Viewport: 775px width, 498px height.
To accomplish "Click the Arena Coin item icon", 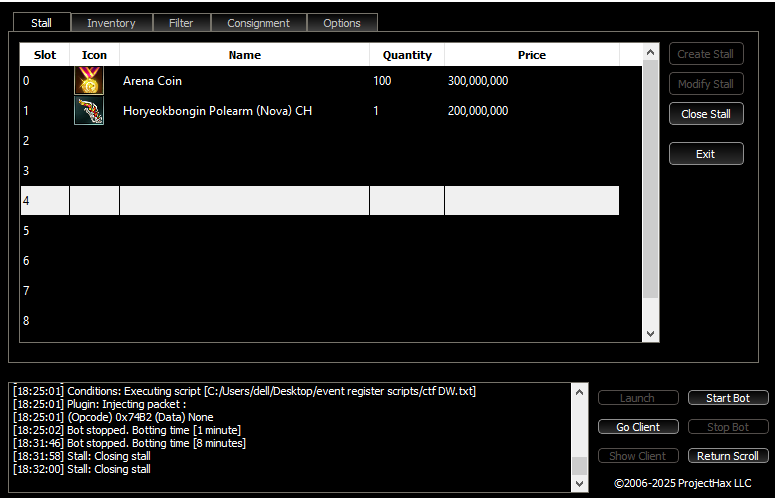I will tap(89, 81).
